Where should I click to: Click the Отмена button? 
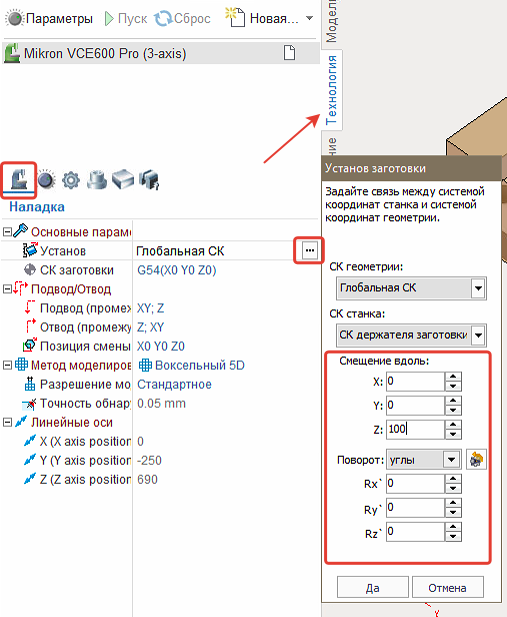point(447,587)
